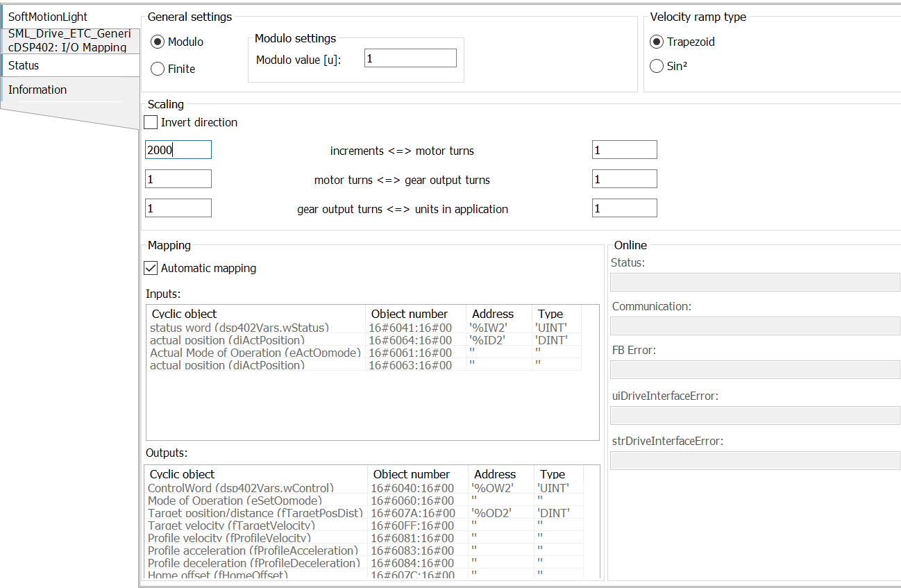Image resolution: width=901 pixels, height=588 pixels.
Task: Click the units in application value field
Action: 624,208
